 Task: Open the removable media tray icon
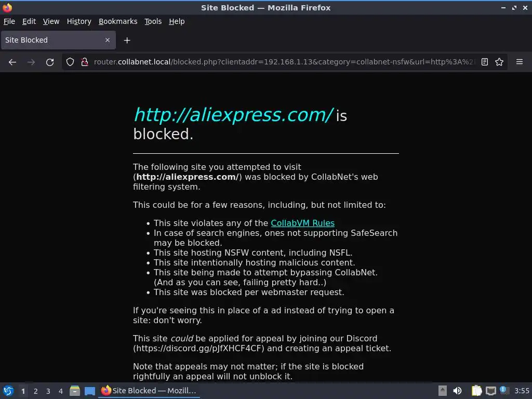(443, 391)
